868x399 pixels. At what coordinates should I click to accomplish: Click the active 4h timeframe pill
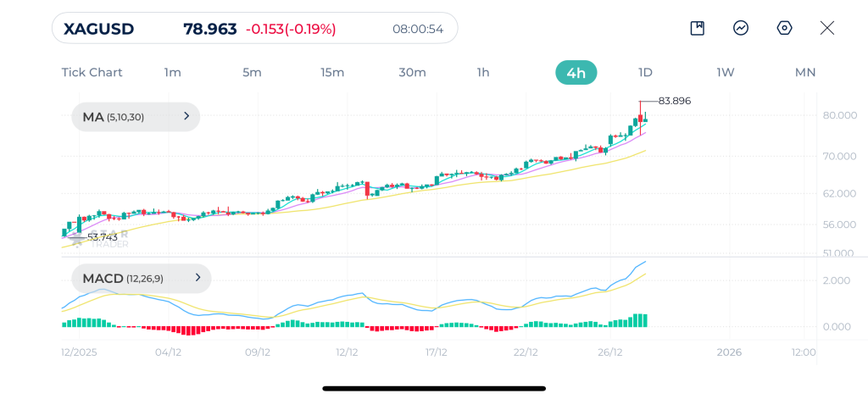tap(576, 73)
